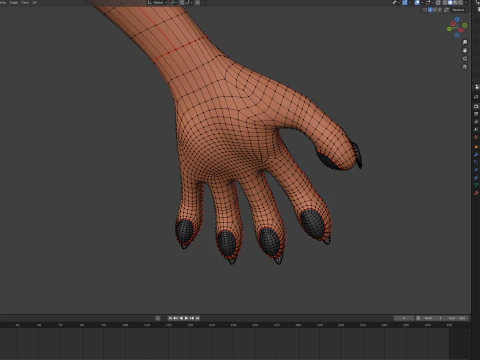Jump to timeline start frame
480x360 pixels.
coord(170,318)
